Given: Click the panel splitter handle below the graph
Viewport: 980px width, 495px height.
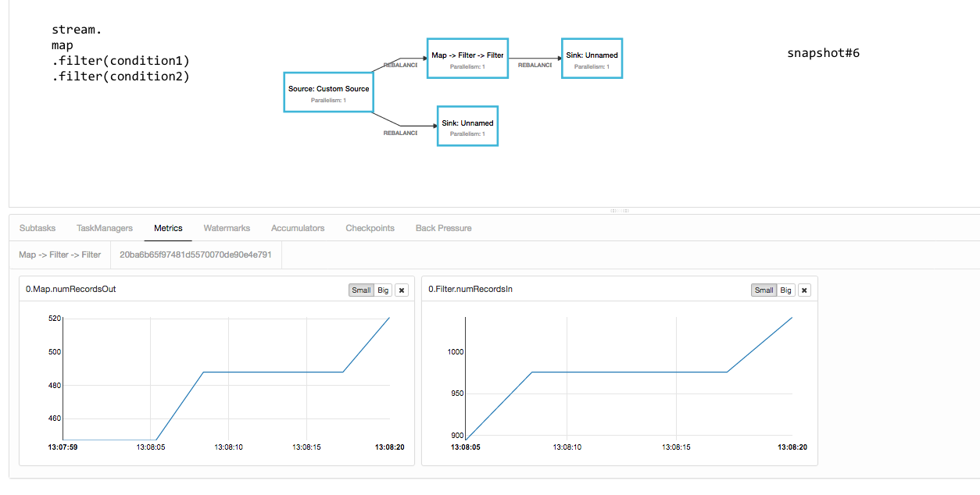Looking at the screenshot, I should 618,210.
